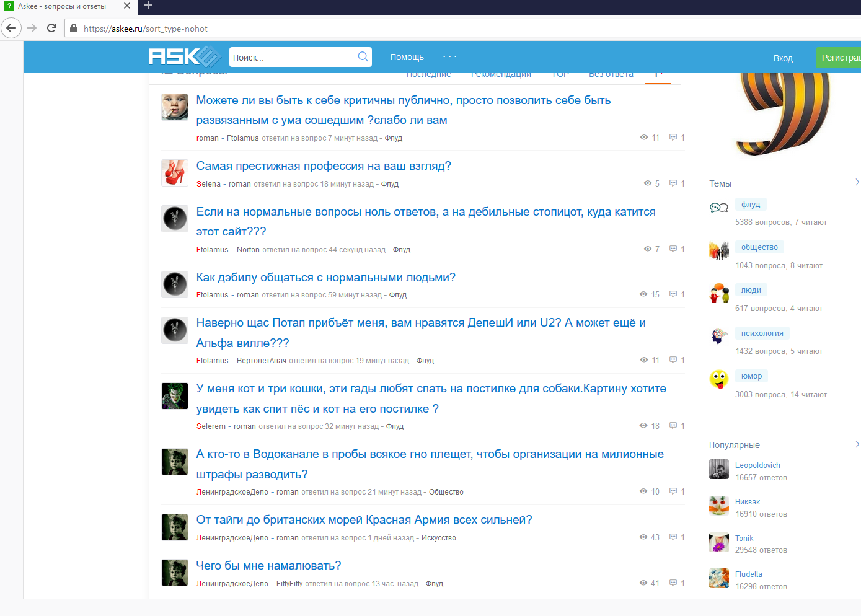Open a new browser tab
Viewport: 861px width, 616px height.
click(x=148, y=6)
